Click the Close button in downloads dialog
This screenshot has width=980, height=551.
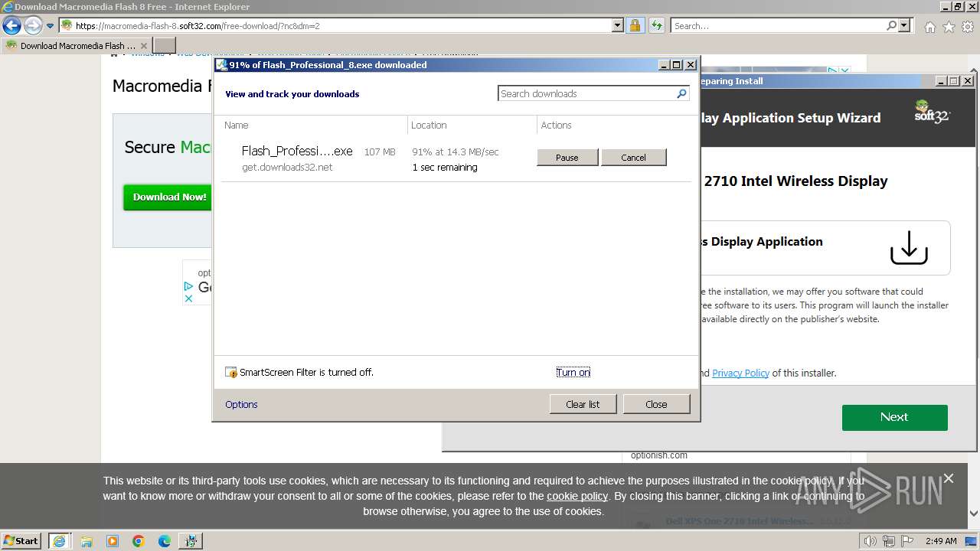(656, 404)
